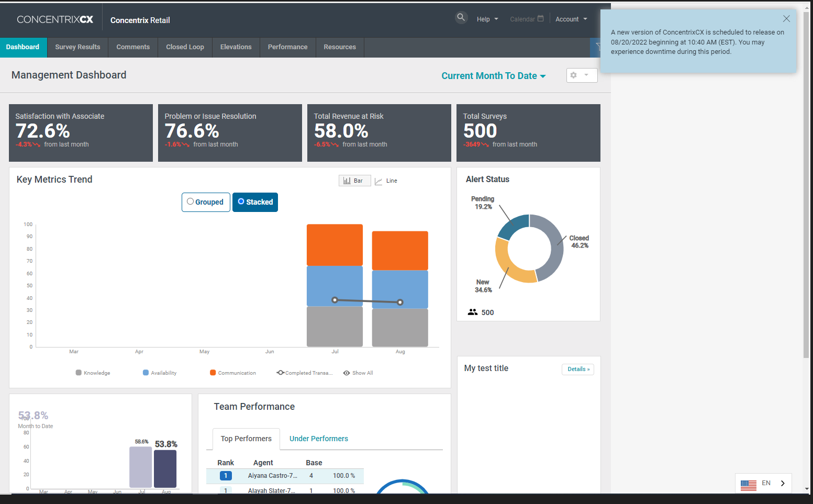This screenshot has height=504, width=813.
Task: Click the orange Communication Jul bar
Action: (335, 245)
